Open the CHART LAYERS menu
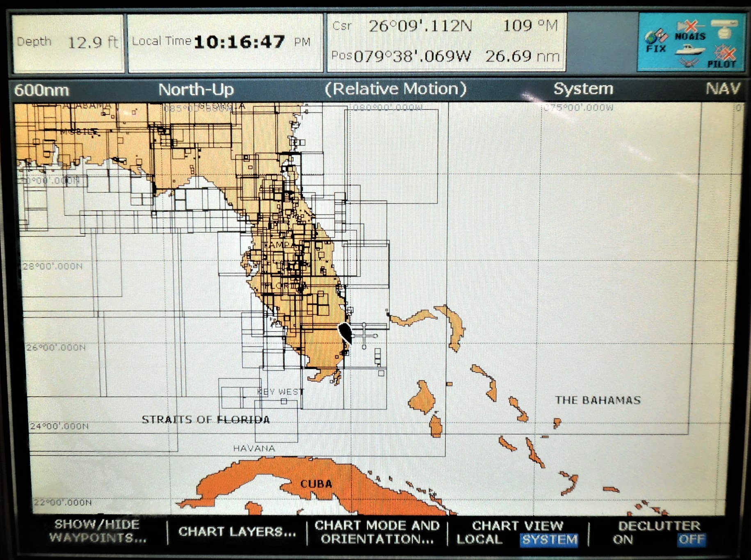The image size is (751, 560). (x=237, y=532)
